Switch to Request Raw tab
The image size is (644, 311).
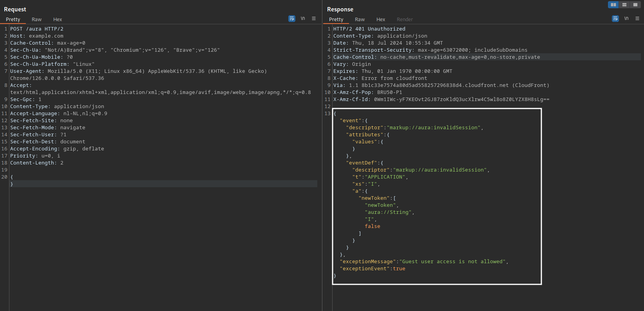37,20
